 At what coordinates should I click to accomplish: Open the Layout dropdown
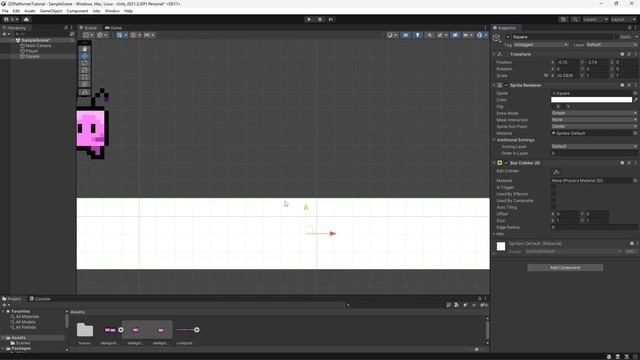pos(623,19)
